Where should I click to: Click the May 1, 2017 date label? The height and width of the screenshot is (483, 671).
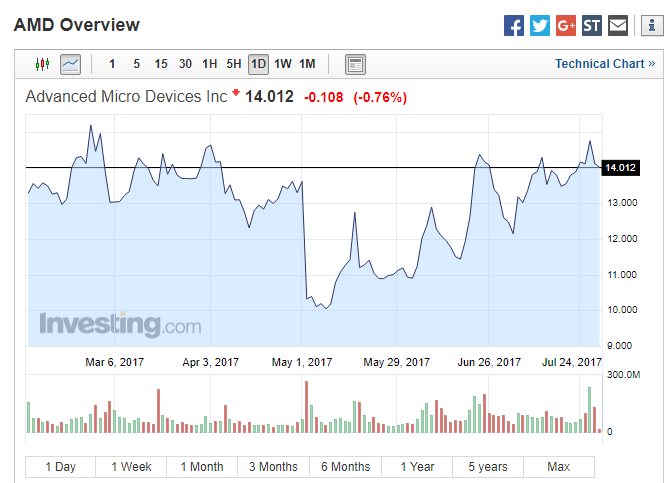tap(302, 362)
